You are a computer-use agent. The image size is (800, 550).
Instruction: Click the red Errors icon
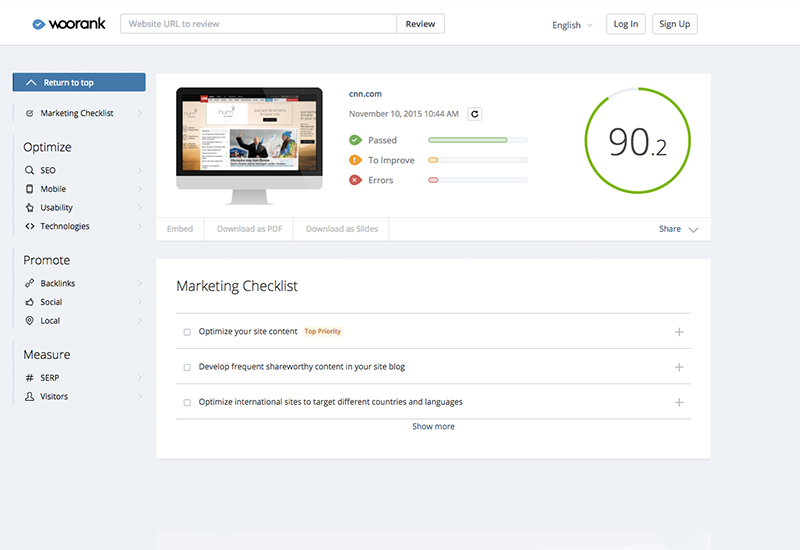click(355, 180)
